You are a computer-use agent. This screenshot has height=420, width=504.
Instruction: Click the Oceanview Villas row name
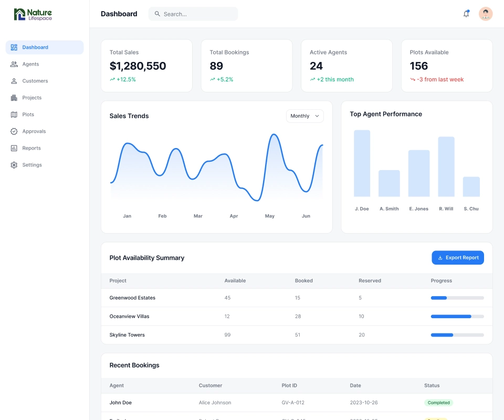(x=129, y=317)
